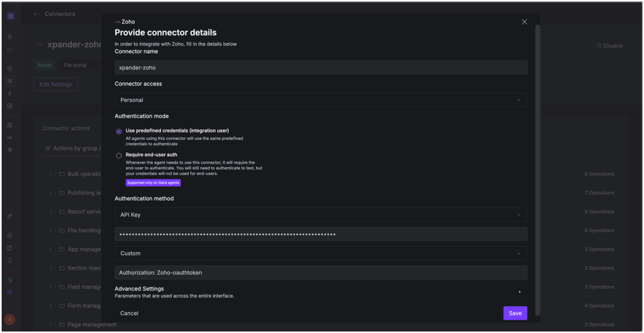Expand the Advanced Settings section
This screenshot has height=333, width=644.
[x=520, y=292]
